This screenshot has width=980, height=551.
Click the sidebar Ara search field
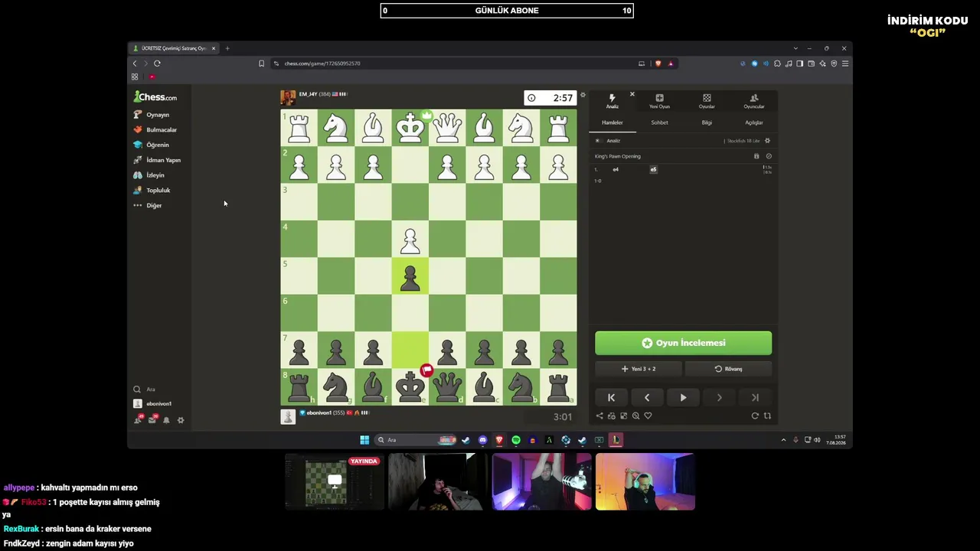coord(158,389)
